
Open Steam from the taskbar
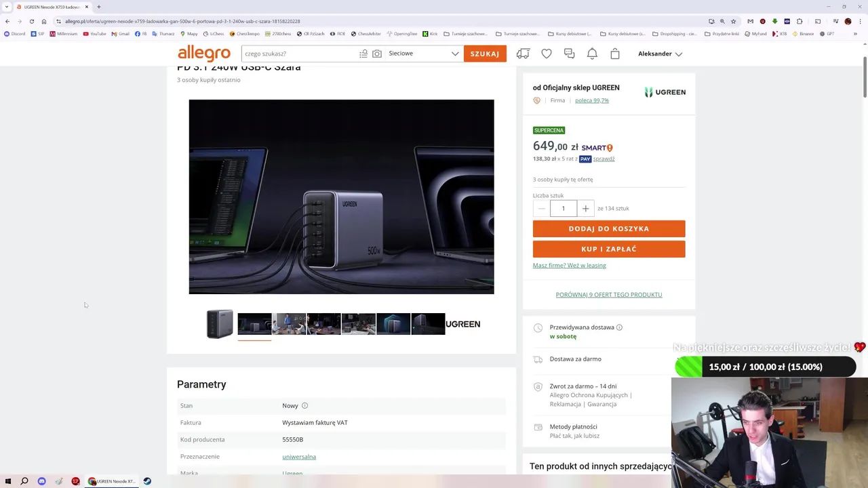[147, 481]
